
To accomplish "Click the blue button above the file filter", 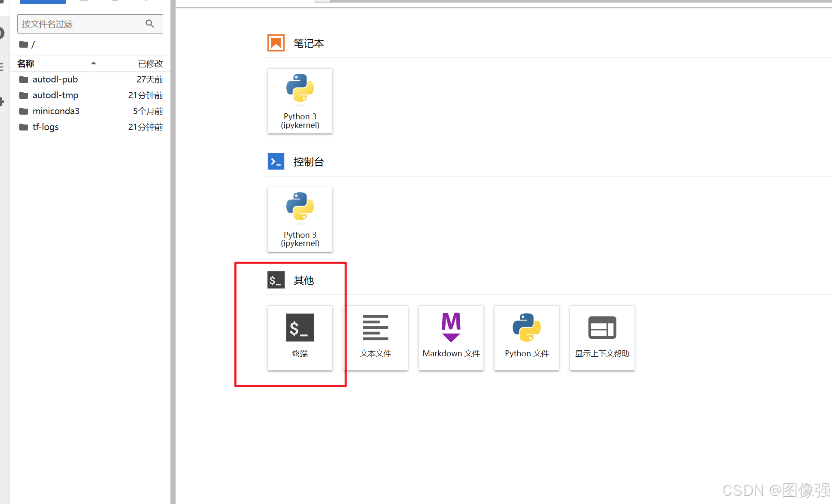I will [43, 2].
